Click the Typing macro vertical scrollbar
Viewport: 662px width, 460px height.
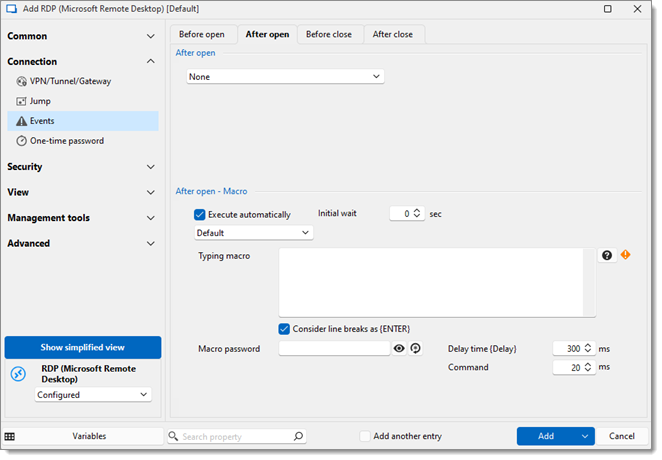coord(589,282)
